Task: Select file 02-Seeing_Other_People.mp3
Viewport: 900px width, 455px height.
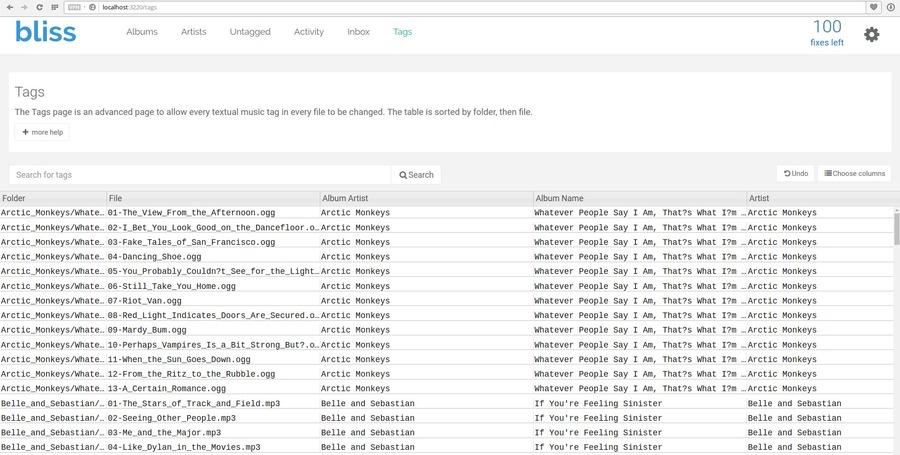Action: [x=214, y=418]
